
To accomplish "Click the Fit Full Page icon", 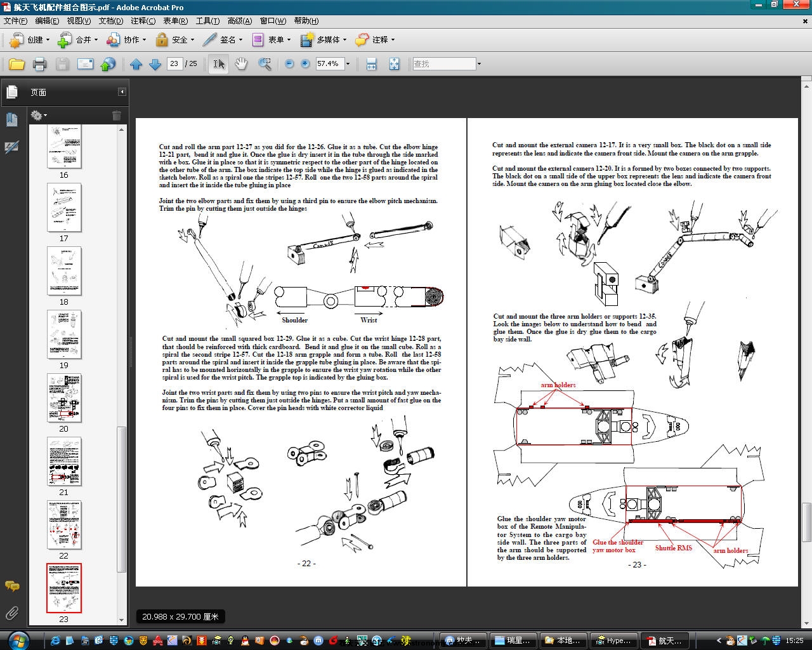I will click(394, 64).
